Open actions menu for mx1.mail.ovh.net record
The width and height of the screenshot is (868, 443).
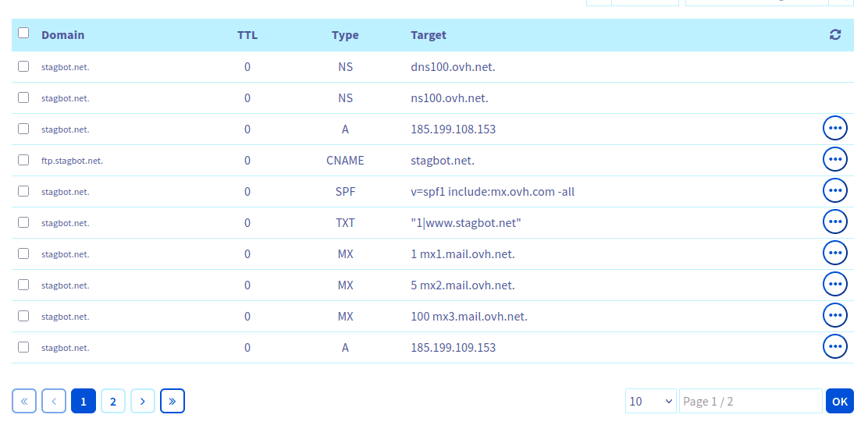pos(834,253)
